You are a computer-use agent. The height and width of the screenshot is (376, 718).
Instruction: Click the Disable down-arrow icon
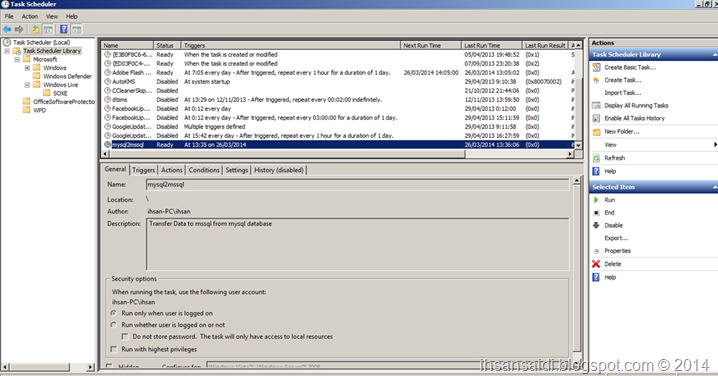click(596, 225)
